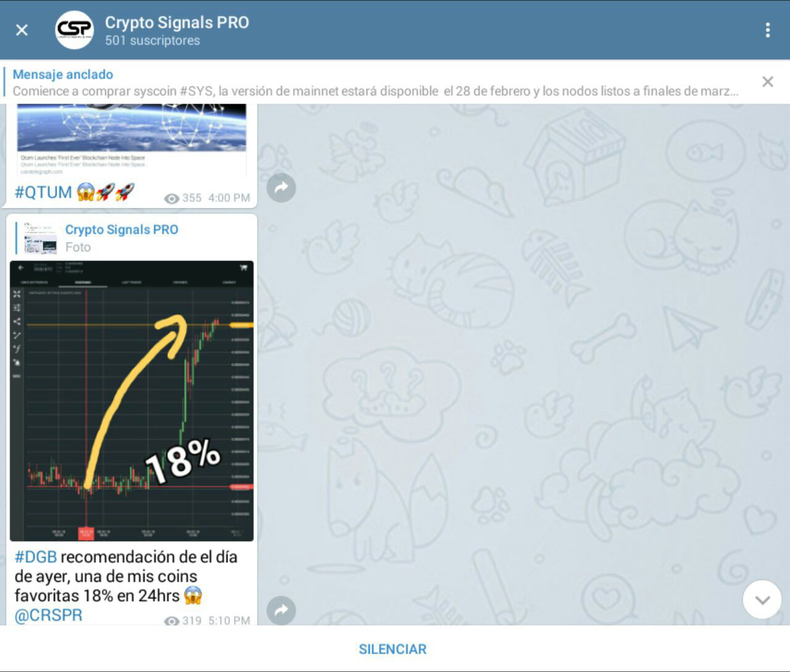View the 18% chart photo
Image resolution: width=790 pixels, height=672 pixels.
131,401
